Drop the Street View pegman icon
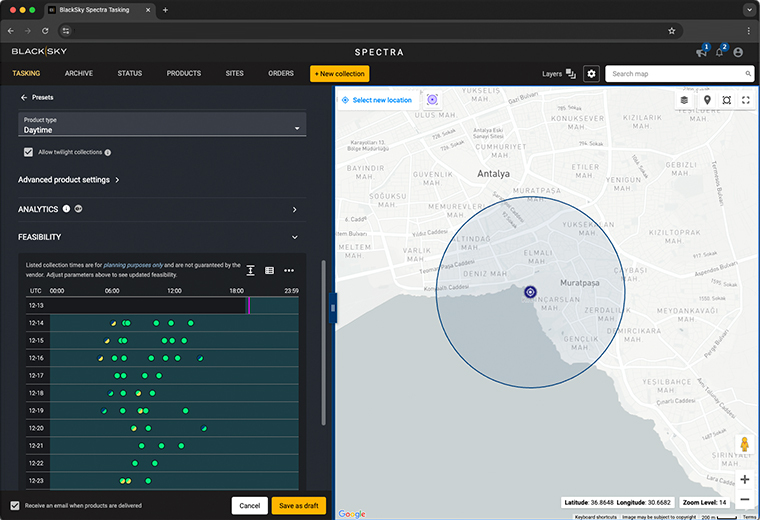Screen dimensions: 760x520 [744, 444]
